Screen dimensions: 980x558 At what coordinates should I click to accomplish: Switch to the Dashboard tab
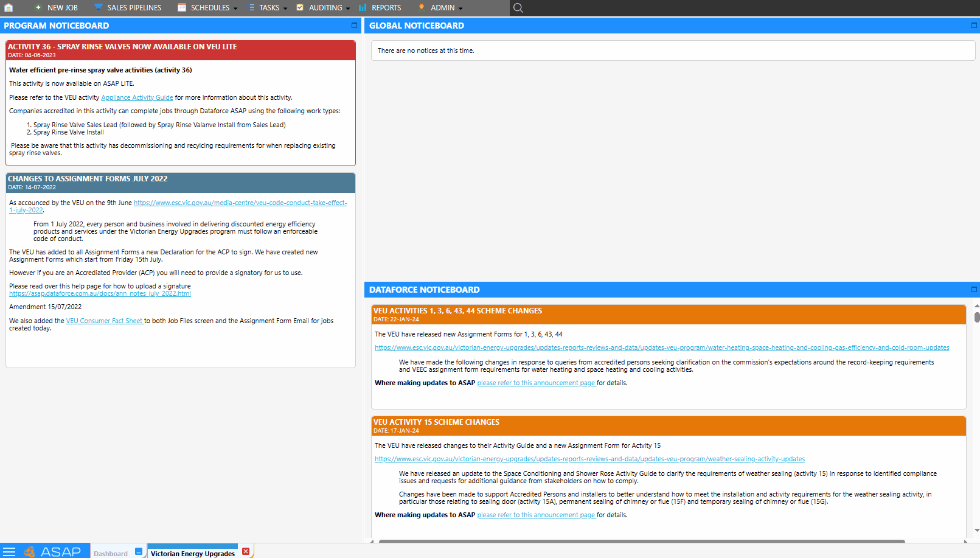coord(111,554)
